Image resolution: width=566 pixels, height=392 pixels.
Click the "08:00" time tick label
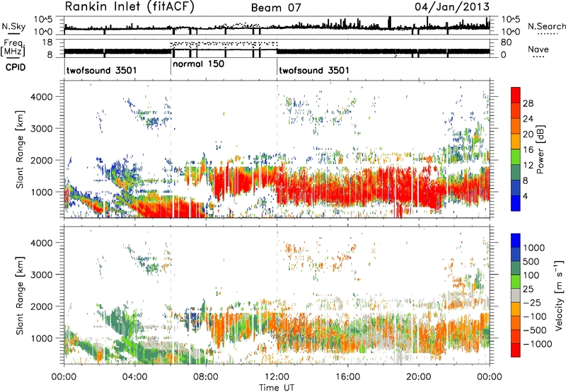pos(206,377)
